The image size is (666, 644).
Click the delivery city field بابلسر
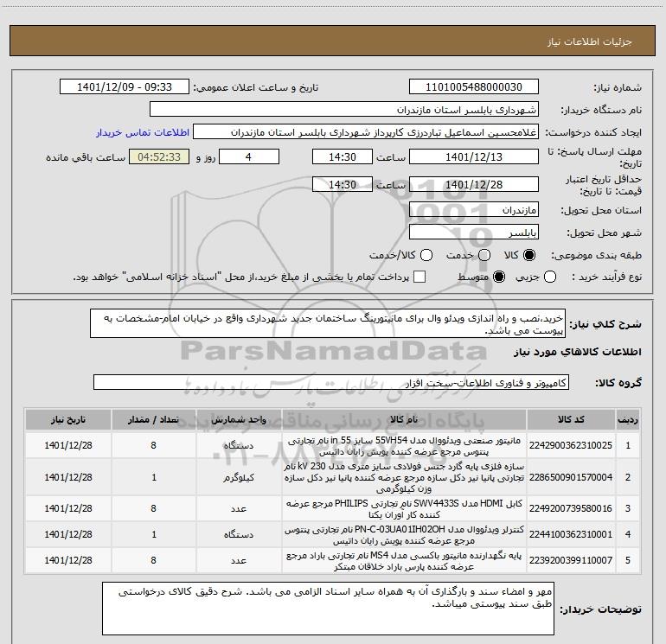pos(474,233)
